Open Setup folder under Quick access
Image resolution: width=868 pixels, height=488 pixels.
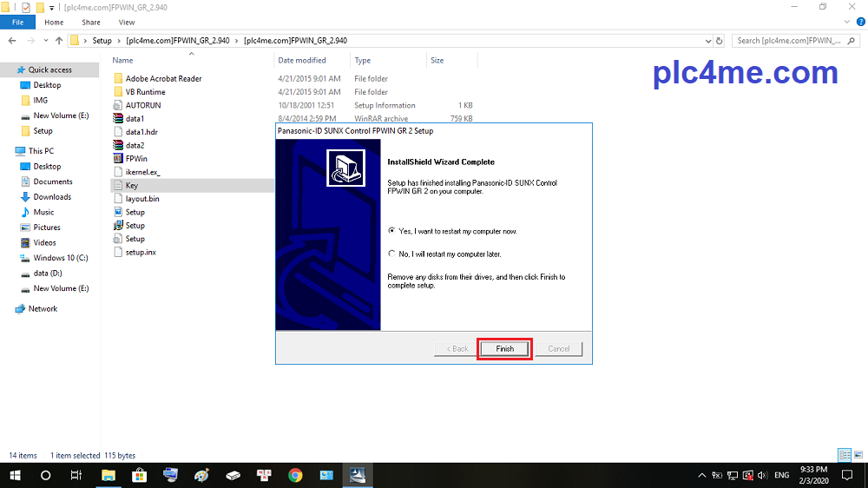tap(43, 131)
